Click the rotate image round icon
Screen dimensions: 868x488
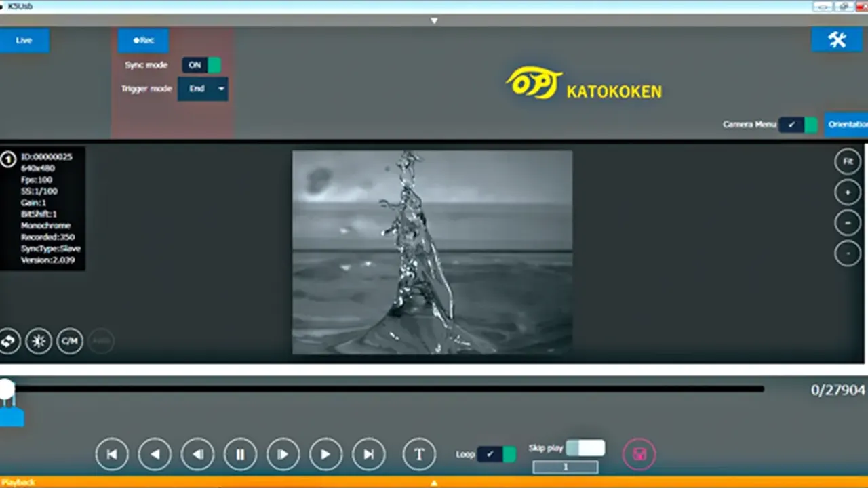(x=8, y=342)
